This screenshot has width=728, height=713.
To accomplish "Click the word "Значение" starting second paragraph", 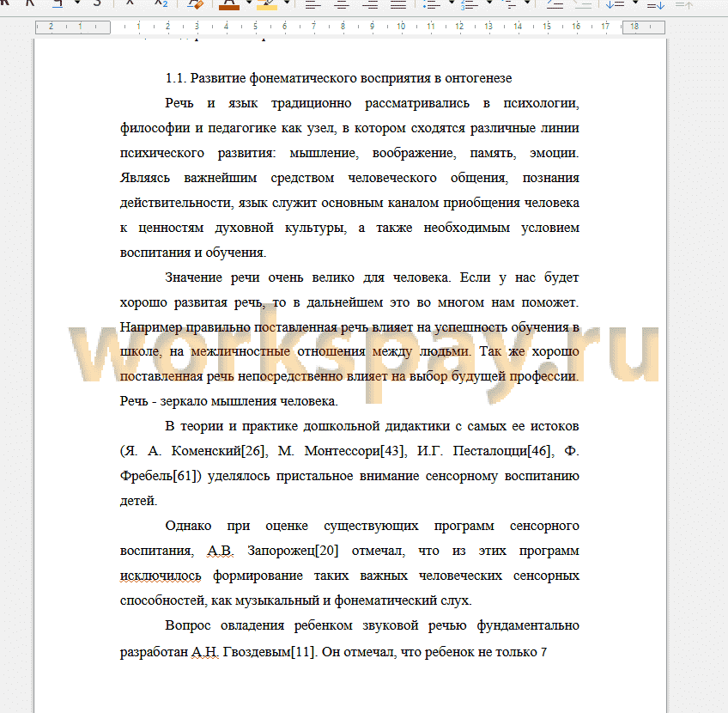I will click(194, 277).
